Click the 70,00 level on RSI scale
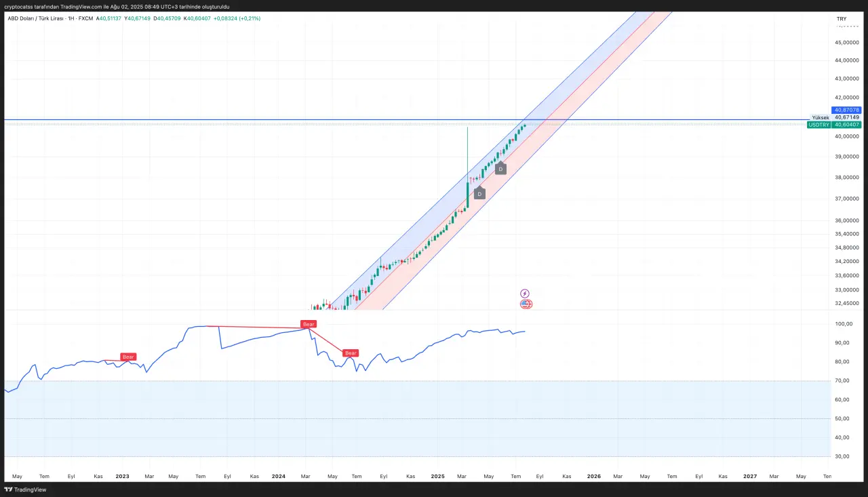 pyautogui.click(x=842, y=381)
